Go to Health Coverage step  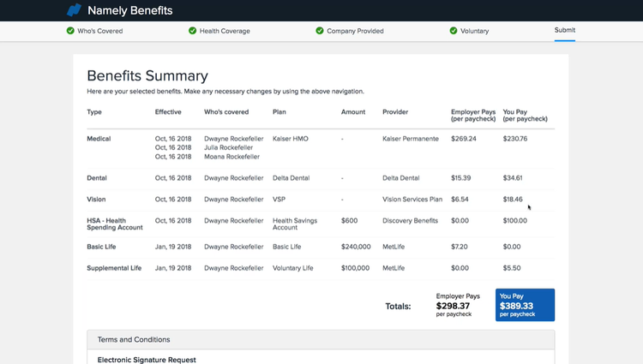[225, 31]
